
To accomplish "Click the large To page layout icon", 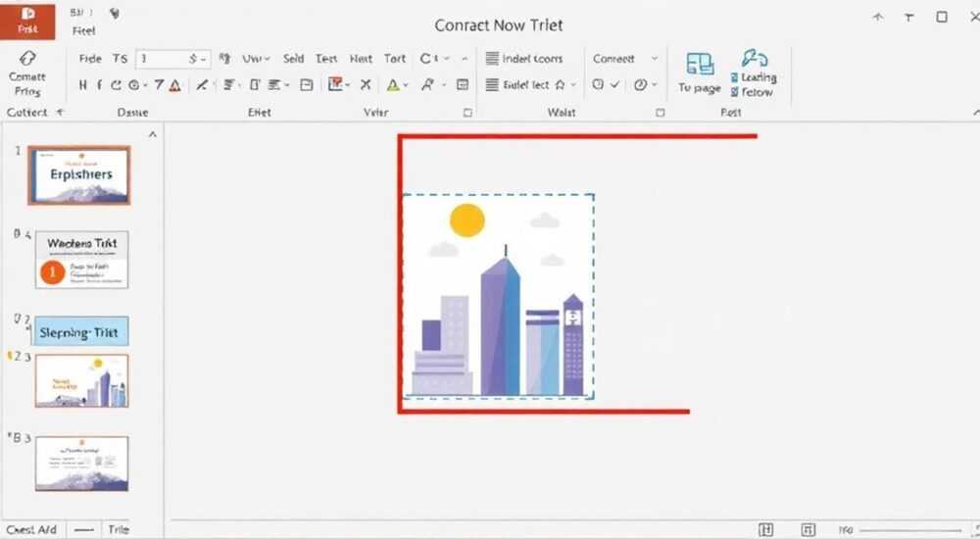I will click(700, 64).
